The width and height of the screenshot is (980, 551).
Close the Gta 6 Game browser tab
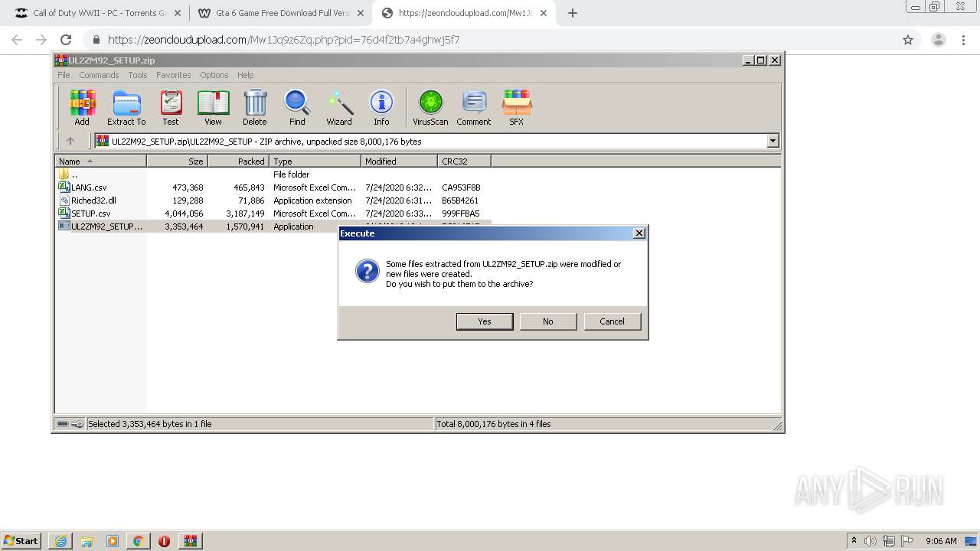361,13
